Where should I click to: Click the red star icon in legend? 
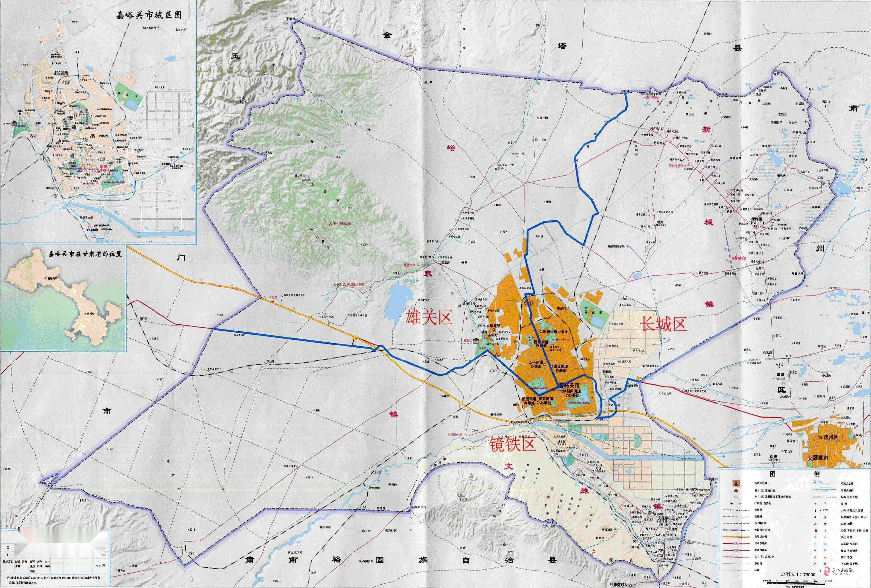click(x=816, y=530)
